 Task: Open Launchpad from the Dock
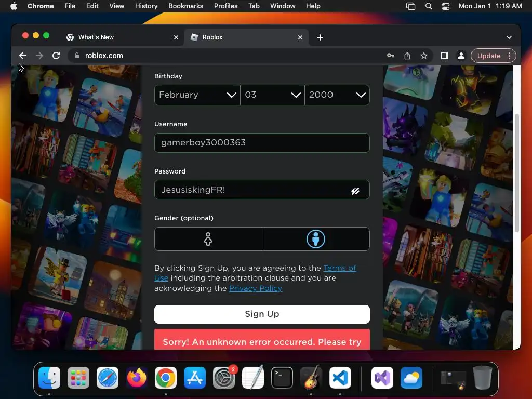[78, 378]
